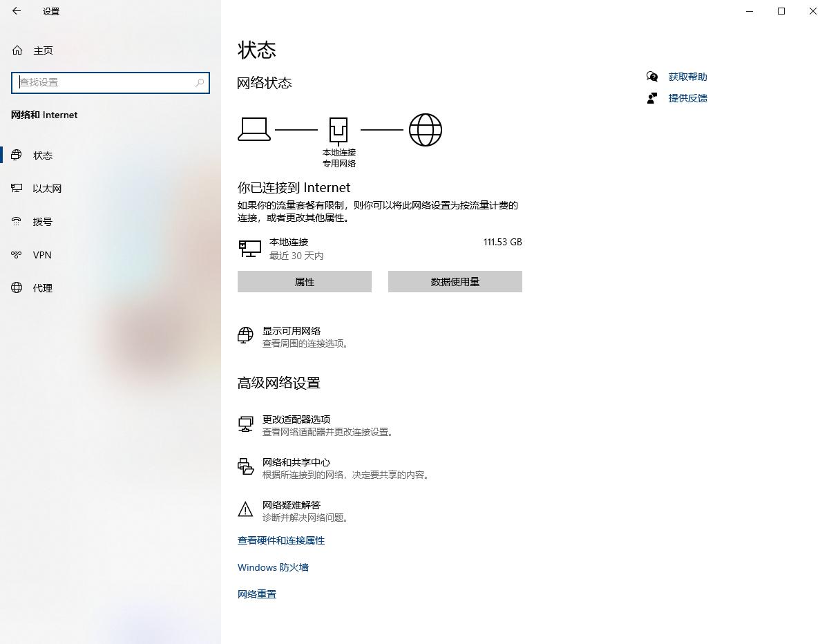Click the 显示可用网络 globe icon
This screenshot has width=829, height=644.
coord(245,336)
